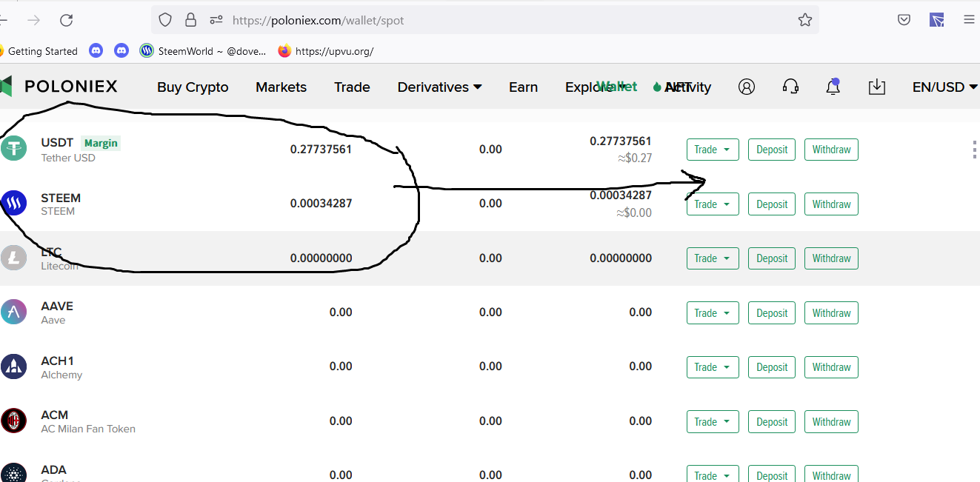Click the ACM AC Milan token icon
The height and width of the screenshot is (482, 980).
(13, 421)
